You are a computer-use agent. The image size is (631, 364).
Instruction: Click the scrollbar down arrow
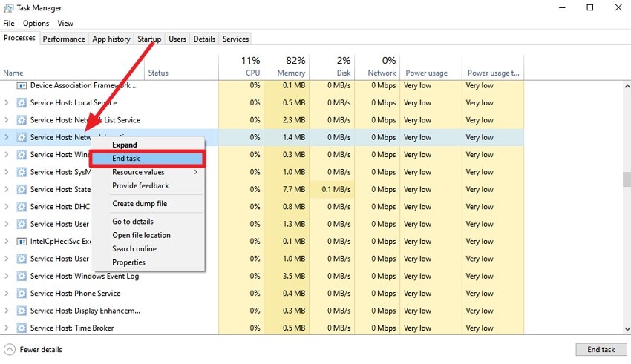[x=627, y=329]
